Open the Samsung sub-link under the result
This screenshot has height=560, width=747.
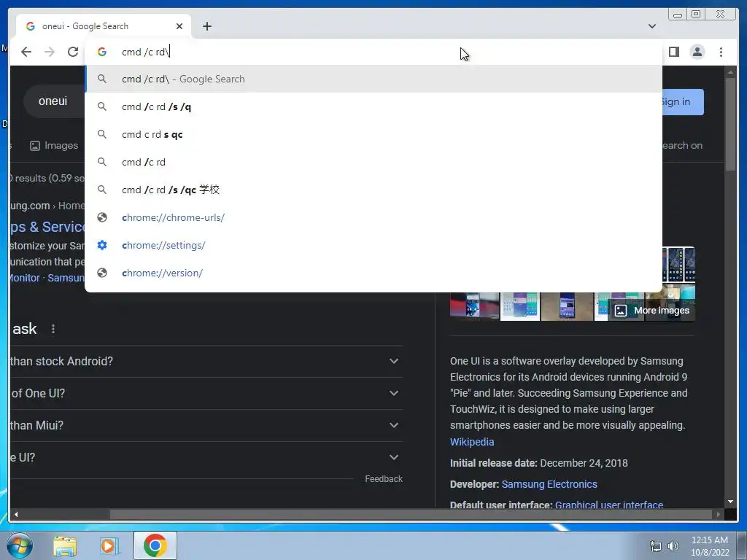(x=66, y=278)
